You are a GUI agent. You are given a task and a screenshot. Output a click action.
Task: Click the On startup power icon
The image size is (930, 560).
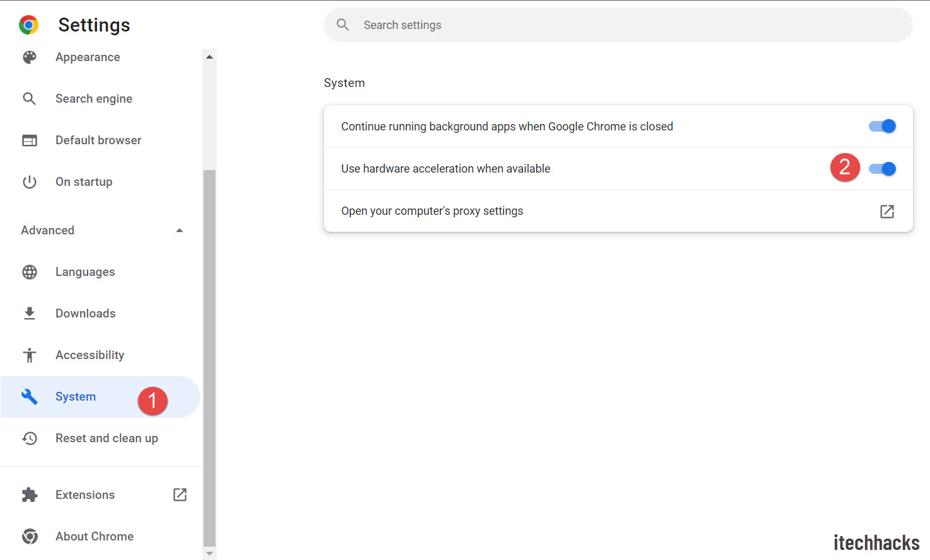tap(30, 182)
